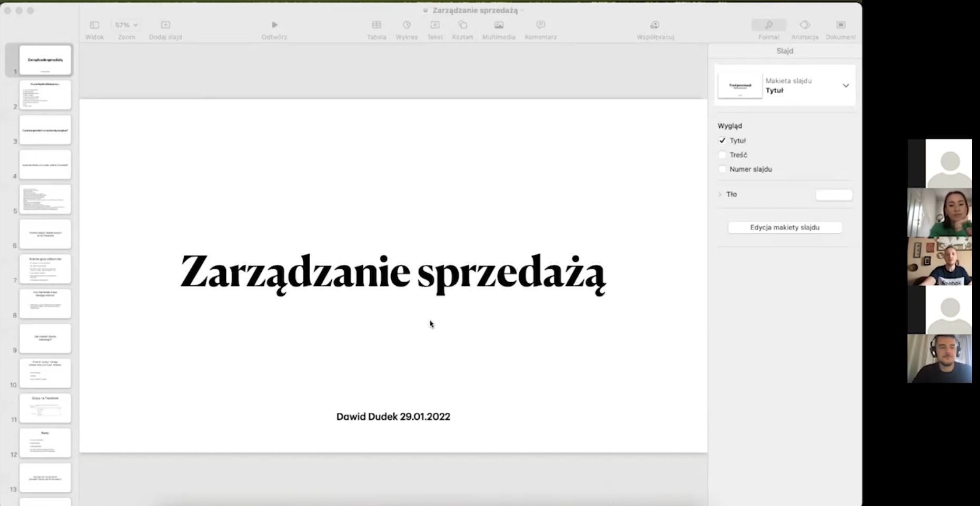Screen dimensions: 980x506
Task: Click the Edycja makiety slajdu button
Action: tap(785, 227)
